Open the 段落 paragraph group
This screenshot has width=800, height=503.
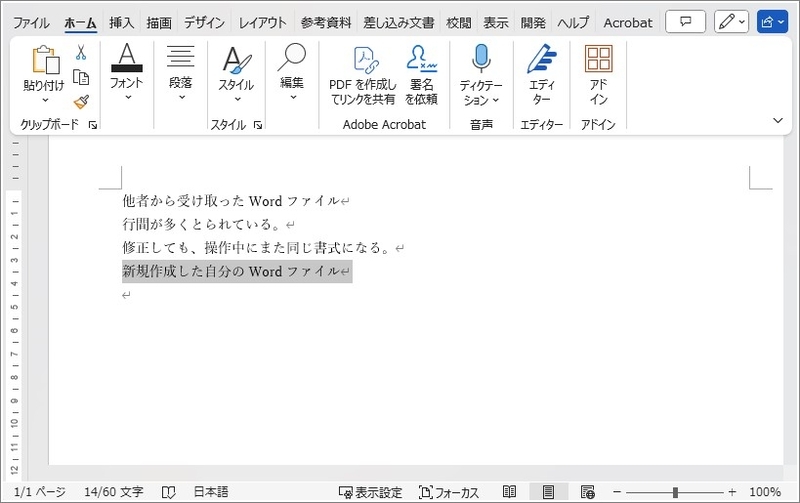[x=181, y=71]
